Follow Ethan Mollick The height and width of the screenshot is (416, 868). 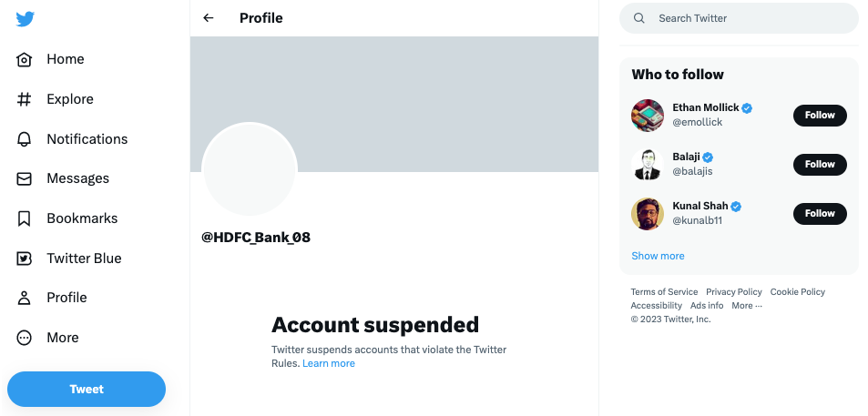click(820, 116)
